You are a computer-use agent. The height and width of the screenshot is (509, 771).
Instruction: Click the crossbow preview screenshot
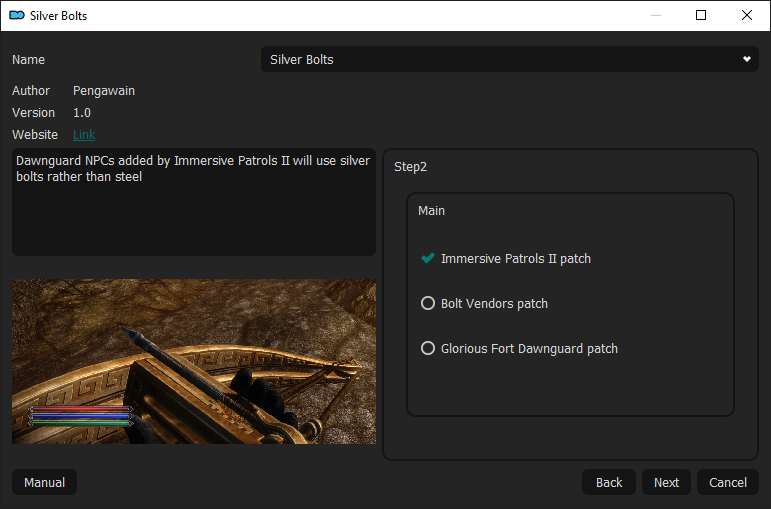tap(194, 361)
